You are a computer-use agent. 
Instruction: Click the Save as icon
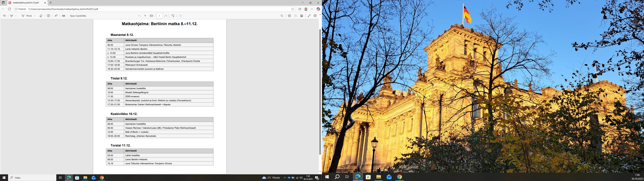[302, 16]
